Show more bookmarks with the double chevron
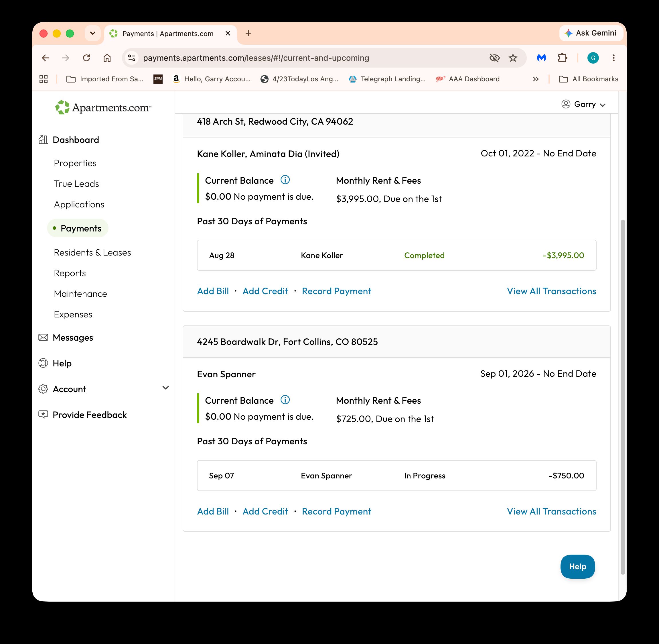Image resolution: width=659 pixels, height=644 pixels. [536, 79]
